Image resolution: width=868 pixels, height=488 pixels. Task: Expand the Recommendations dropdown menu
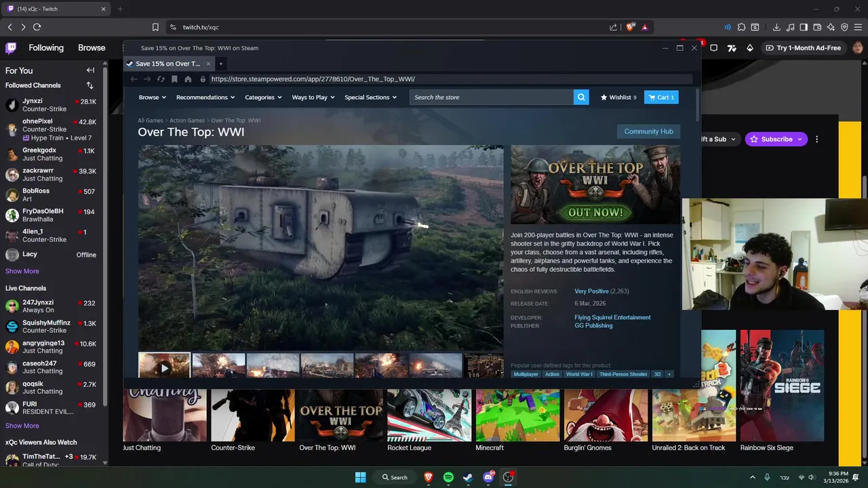[x=205, y=98]
